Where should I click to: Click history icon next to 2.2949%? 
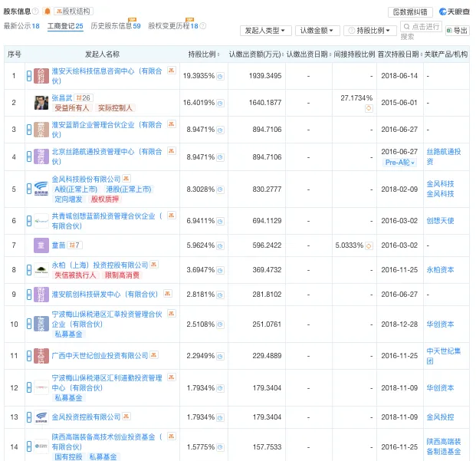[x=221, y=356]
